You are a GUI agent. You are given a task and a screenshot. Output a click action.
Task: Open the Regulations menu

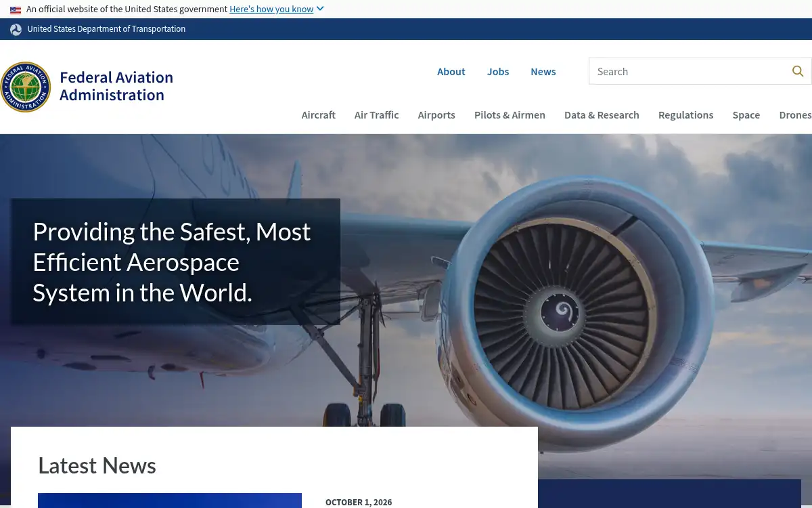pyautogui.click(x=685, y=115)
